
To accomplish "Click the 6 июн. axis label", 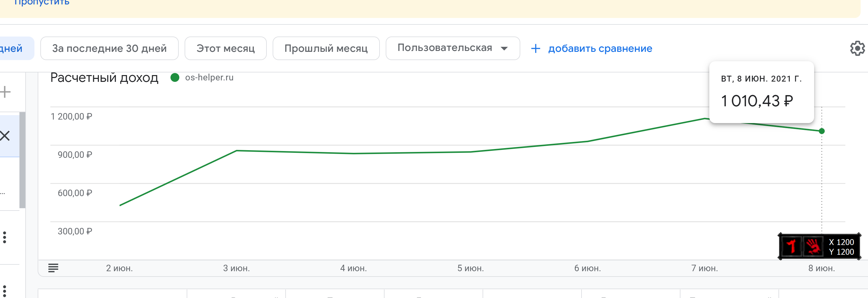I will tap(588, 268).
